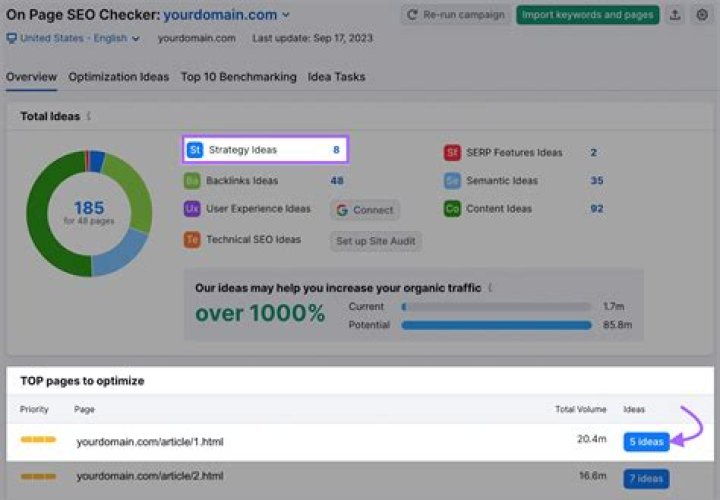Screen dimensions: 720x500
Task: Click the Semantic Ideas 'Se' icon
Action: click(x=452, y=181)
